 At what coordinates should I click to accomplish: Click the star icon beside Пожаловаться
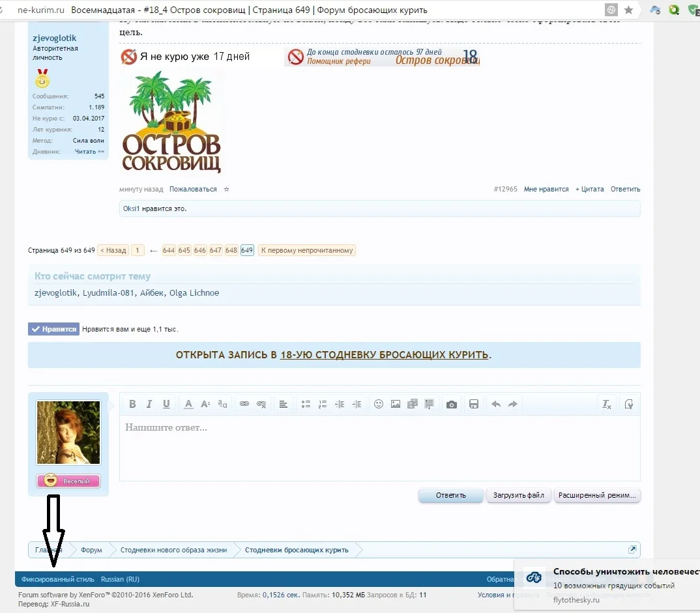point(226,189)
